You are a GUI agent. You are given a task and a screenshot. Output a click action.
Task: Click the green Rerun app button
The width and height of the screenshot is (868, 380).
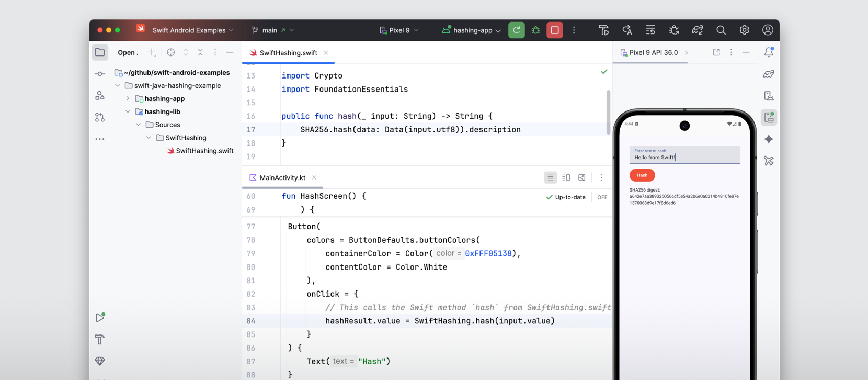click(x=516, y=30)
